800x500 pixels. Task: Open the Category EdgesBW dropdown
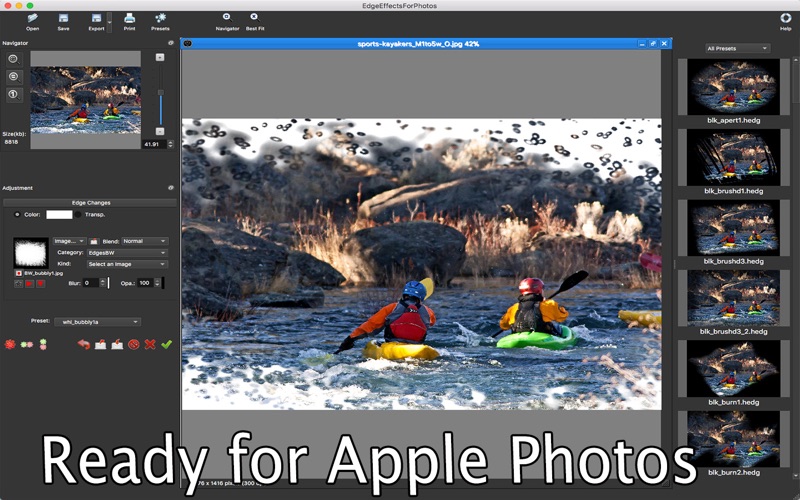tap(127, 253)
